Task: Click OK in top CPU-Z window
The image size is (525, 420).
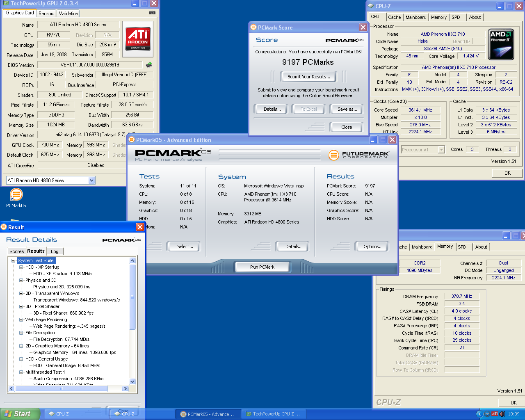Action: (507, 173)
